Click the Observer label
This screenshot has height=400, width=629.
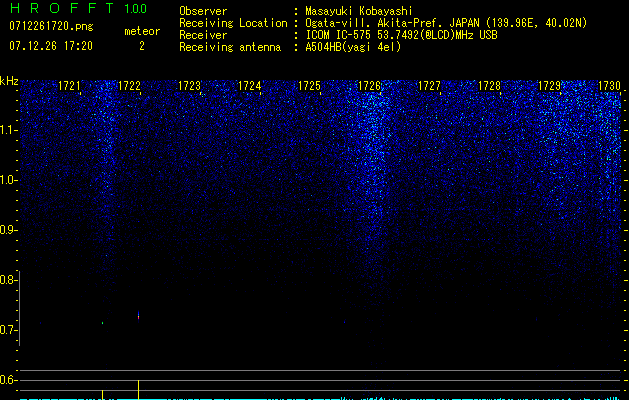203,11
